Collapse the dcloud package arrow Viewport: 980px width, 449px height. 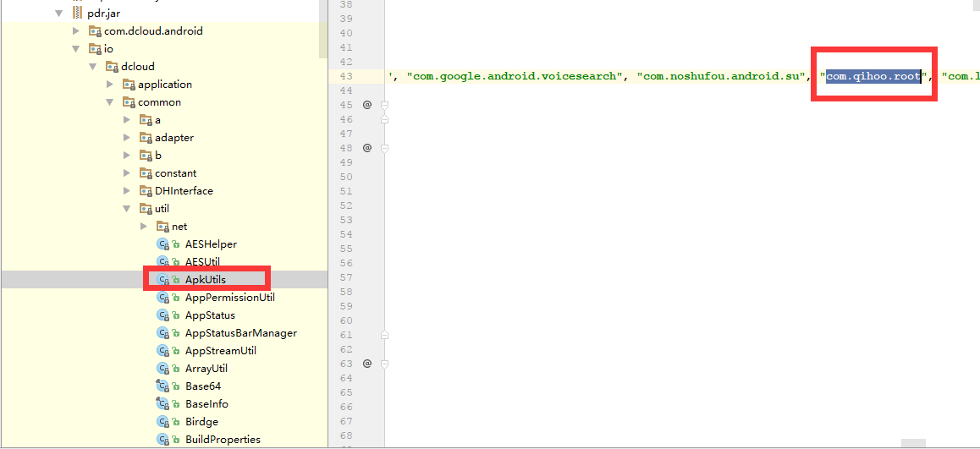[92, 66]
